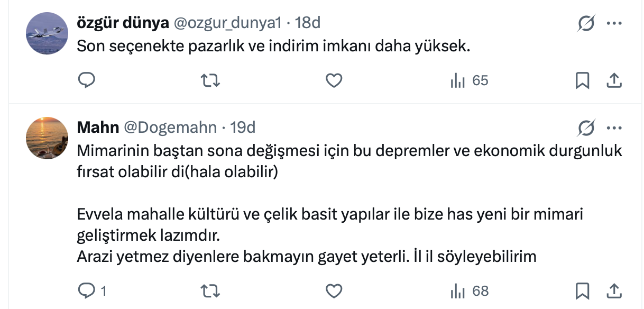Viewport: 644px width, 309px height.
Task: Repost özgür dünya's tweet
Action: [211, 80]
